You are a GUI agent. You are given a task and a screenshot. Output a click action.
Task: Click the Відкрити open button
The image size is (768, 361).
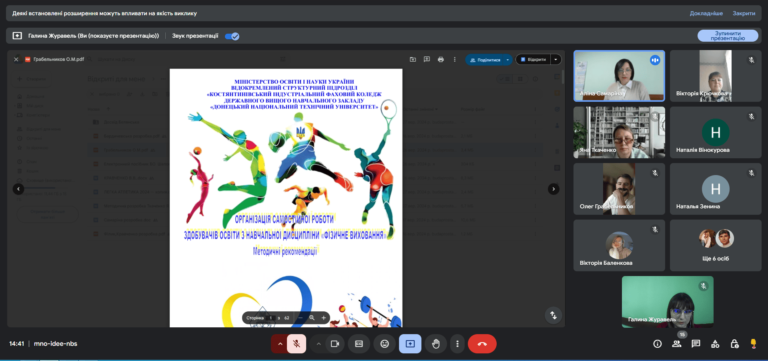pos(533,60)
